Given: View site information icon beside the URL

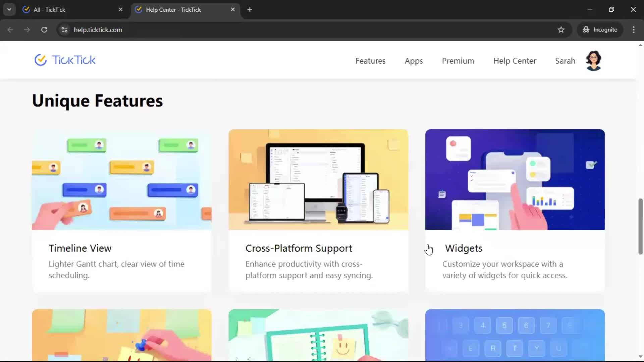Looking at the screenshot, I should click(x=64, y=30).
